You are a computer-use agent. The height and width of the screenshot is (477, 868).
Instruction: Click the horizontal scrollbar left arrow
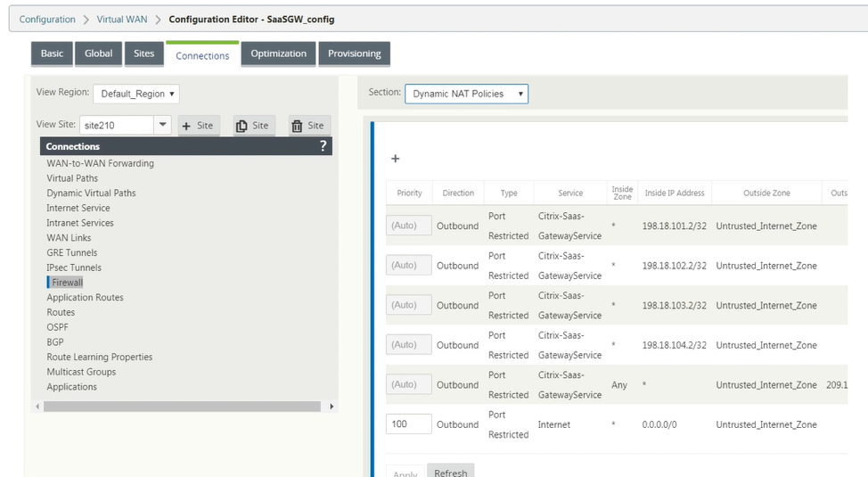pyautogui.click(x=37, y=407)
